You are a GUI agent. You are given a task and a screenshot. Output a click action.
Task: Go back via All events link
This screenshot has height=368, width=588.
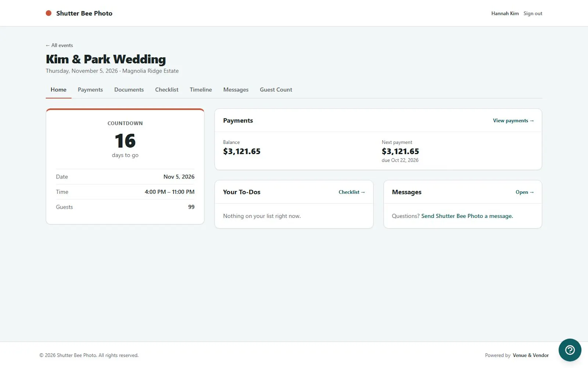point(59,45)
